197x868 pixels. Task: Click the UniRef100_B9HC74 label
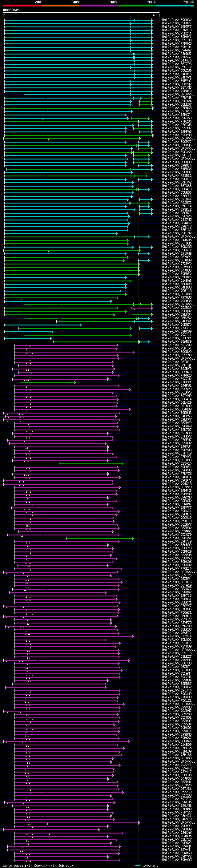[x=177, y=115]
